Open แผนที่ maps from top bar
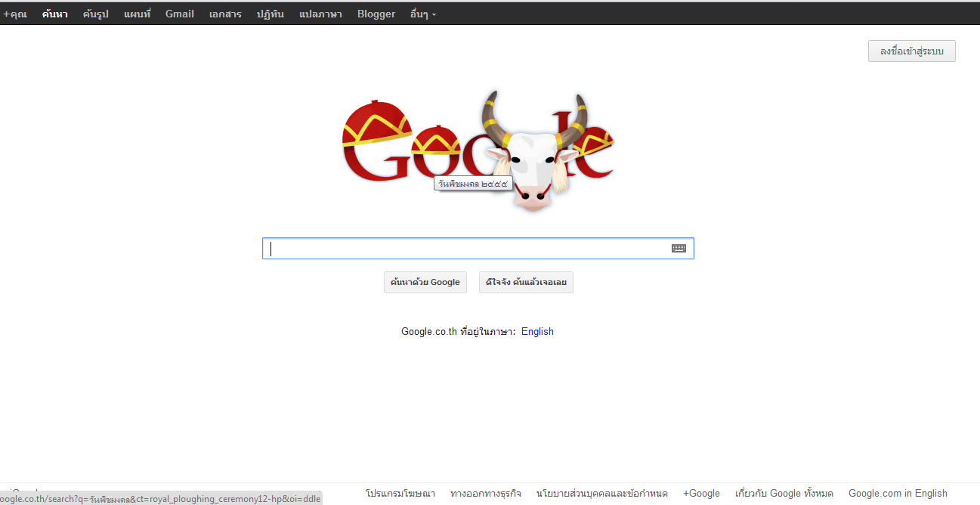Viewport: 980px width, 505px height. click(x=138, y=14)
